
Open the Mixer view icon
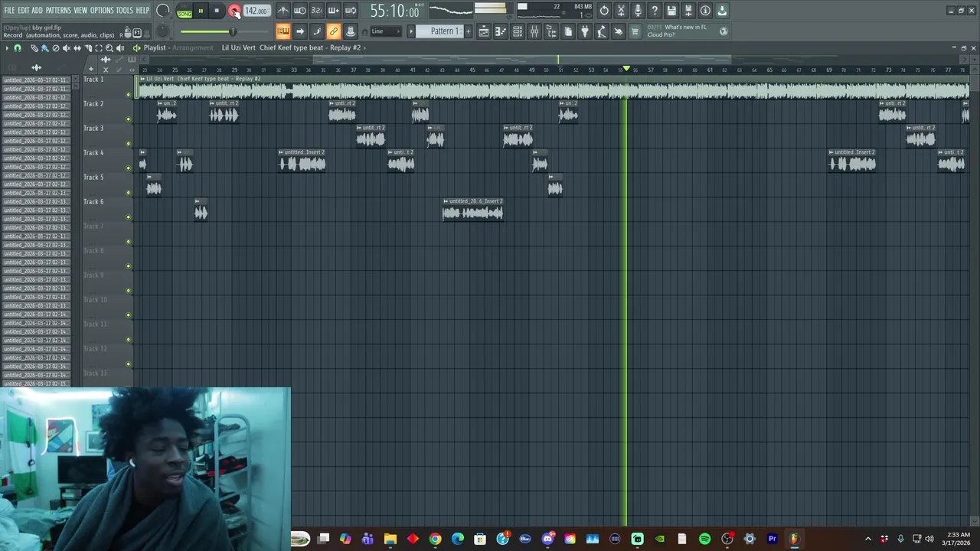click(x=534, y=31)
